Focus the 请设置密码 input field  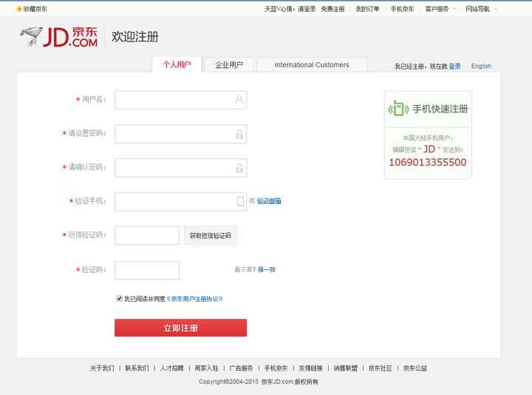(x=180, y=134)
